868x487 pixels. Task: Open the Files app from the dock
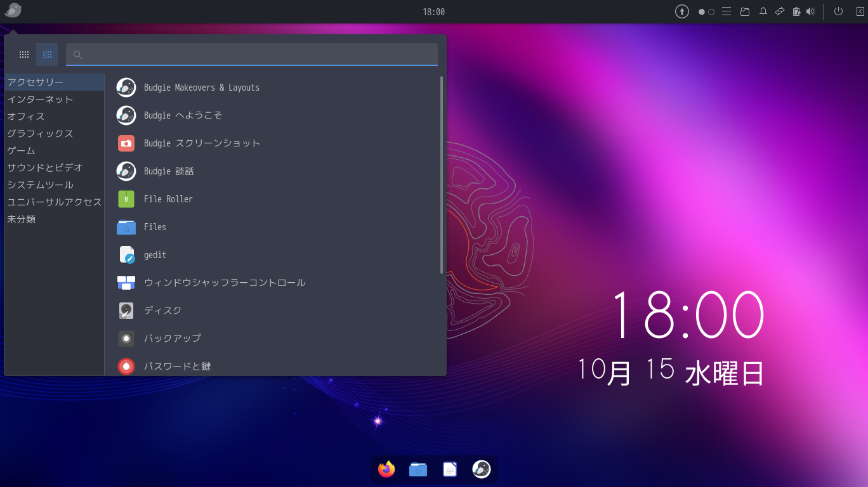(418, 469)
